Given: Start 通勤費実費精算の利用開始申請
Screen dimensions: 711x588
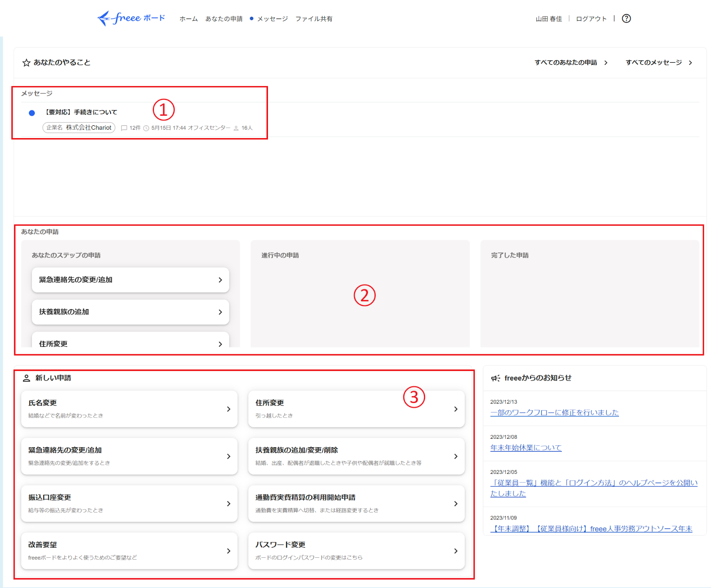Looking at the screenshot, I should point(356,504).
